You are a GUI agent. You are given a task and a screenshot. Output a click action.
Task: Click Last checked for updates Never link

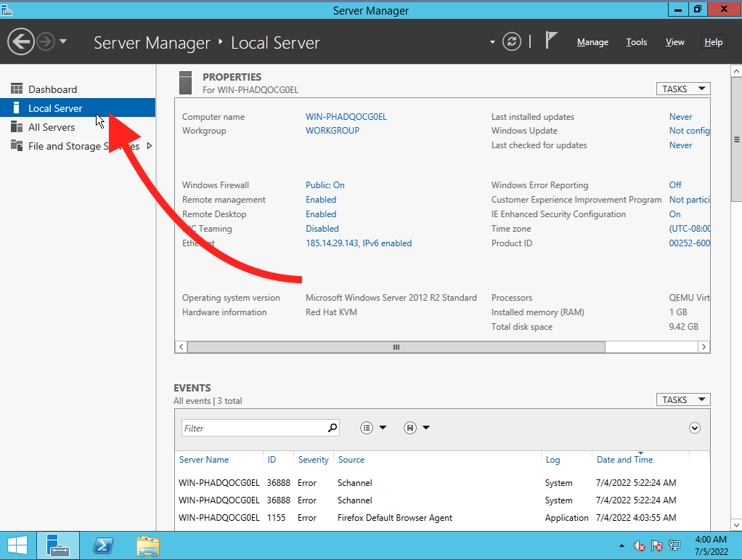[x=680, y=145]
